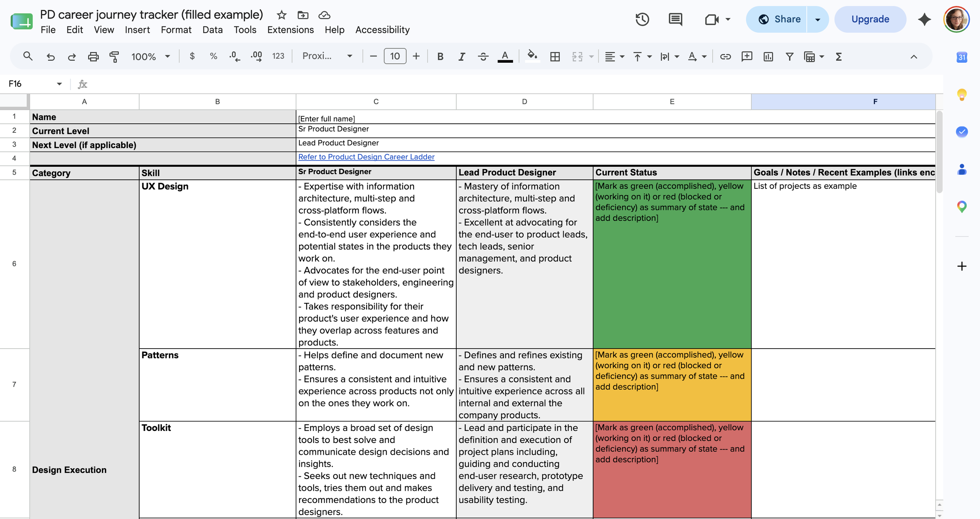This screenshot has height=519, width=980.
Task: Open the functions sigma menu
Action: click(838, 56)
